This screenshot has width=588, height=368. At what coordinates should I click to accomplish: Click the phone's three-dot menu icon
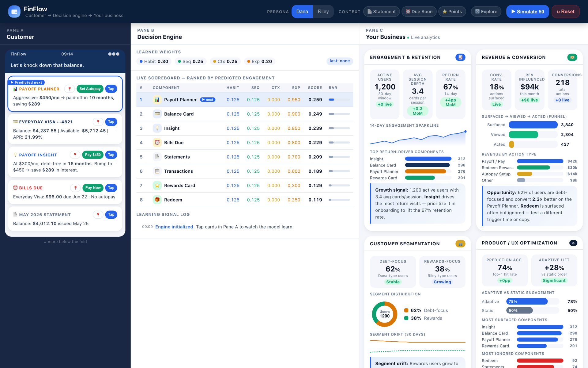point(114,54)
